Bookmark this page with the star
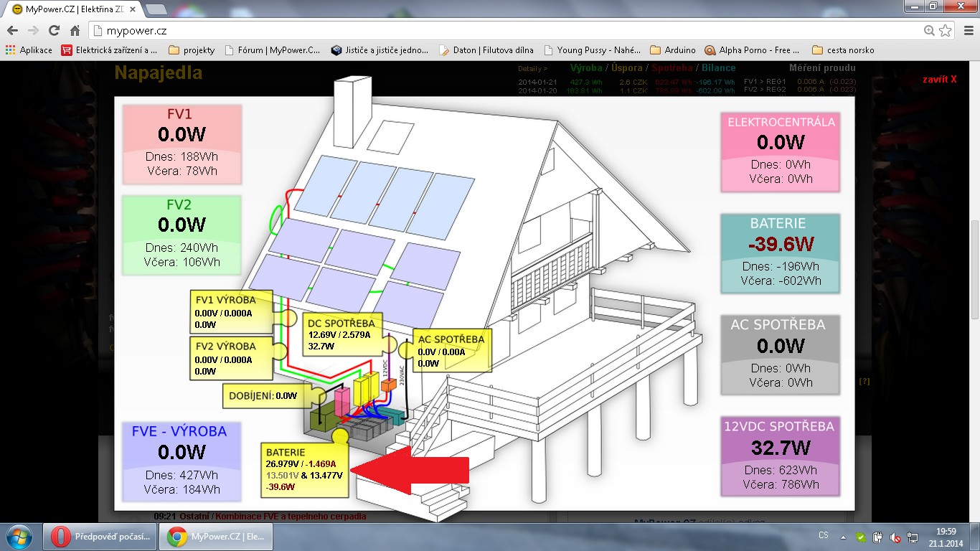The height and width of the screenshot is (551, 980). [x=946, y=31]
